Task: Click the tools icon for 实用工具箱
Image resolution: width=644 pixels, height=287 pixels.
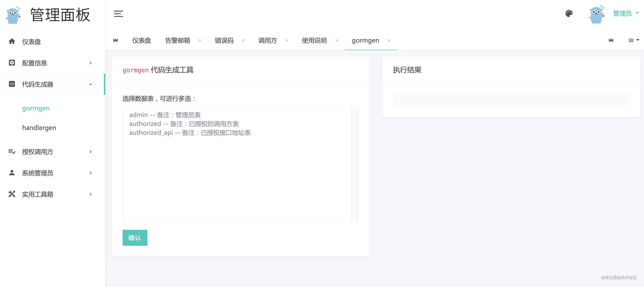Action: tap(12, 194)
